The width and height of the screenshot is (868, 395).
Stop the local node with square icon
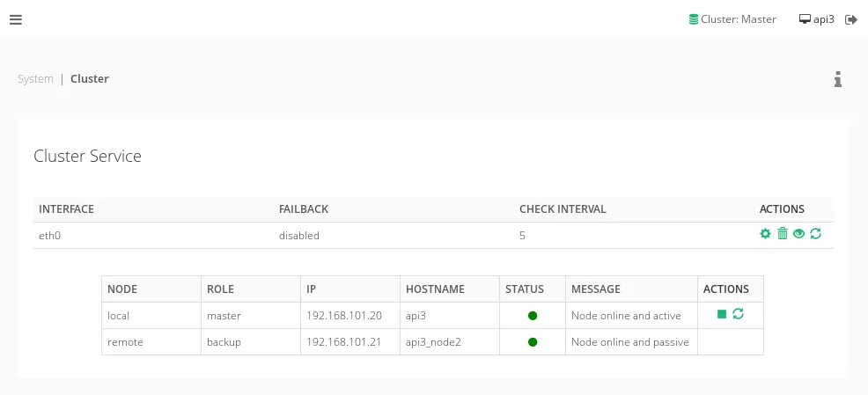point(722,314)
